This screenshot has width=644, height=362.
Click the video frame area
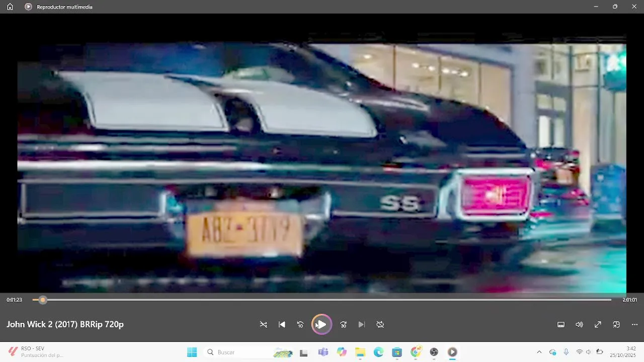(322, 168)
